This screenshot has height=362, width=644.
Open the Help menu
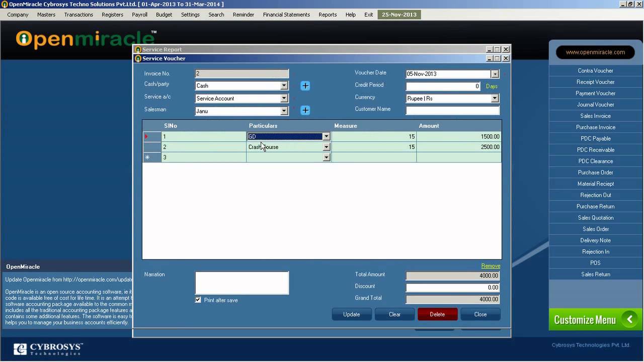point(351,15)
